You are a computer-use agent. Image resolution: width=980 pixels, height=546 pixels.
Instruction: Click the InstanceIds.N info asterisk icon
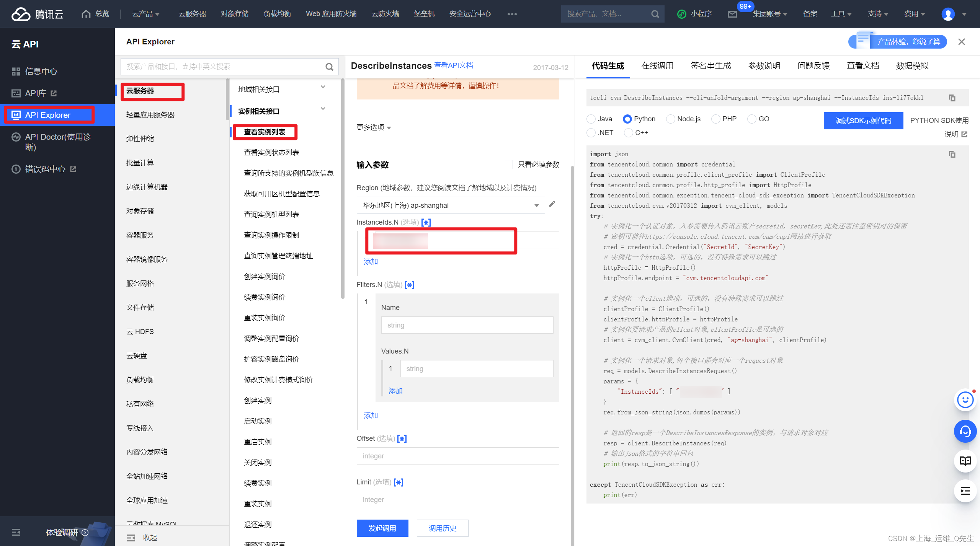[x=426, y=222]
